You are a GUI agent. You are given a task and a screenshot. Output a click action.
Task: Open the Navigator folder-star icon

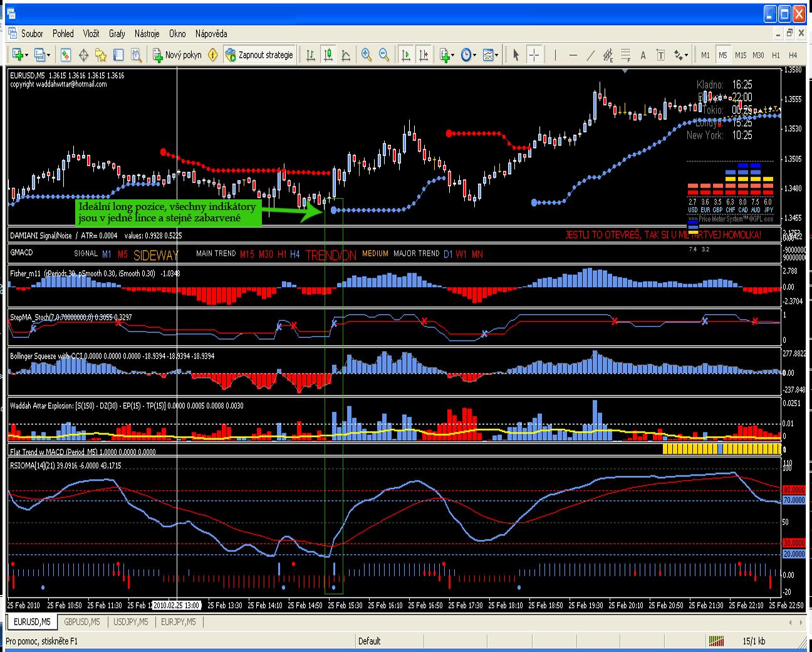101,55
